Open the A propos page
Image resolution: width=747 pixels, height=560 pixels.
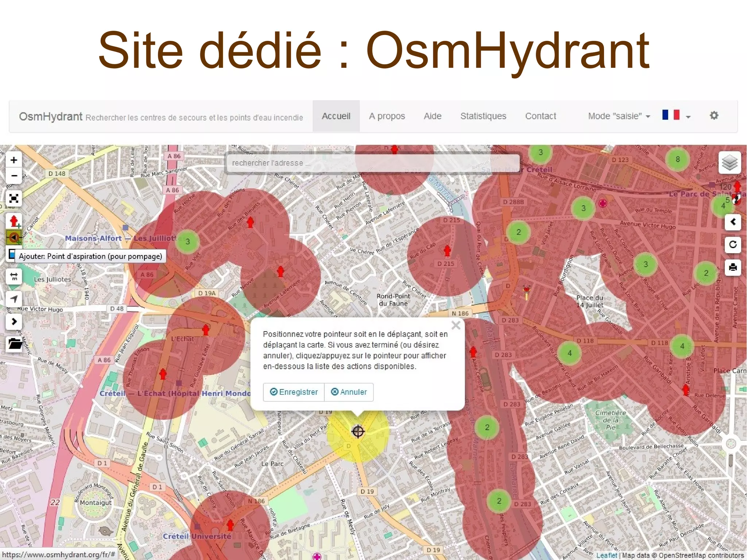[x=387, y=116]
